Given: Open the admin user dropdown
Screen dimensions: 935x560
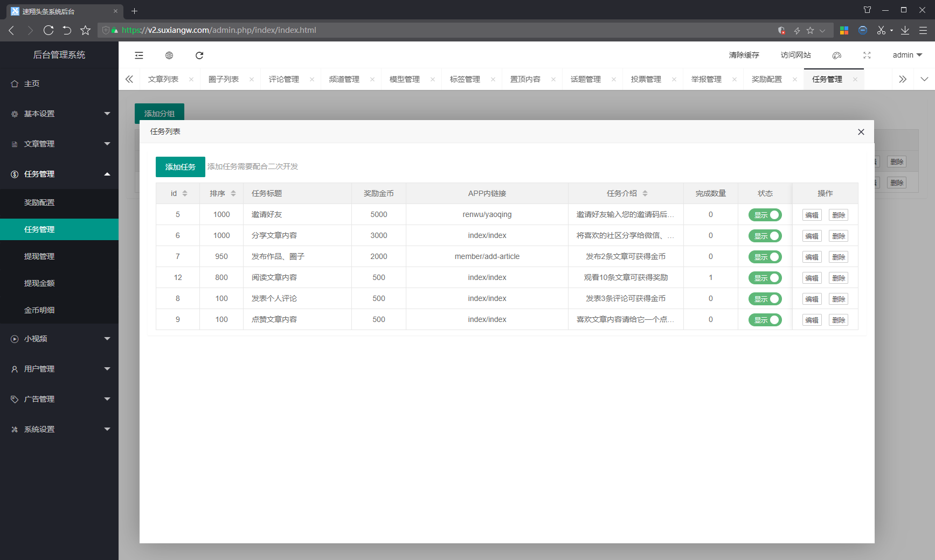Looking at the screenshot, I should coord(908,55).
